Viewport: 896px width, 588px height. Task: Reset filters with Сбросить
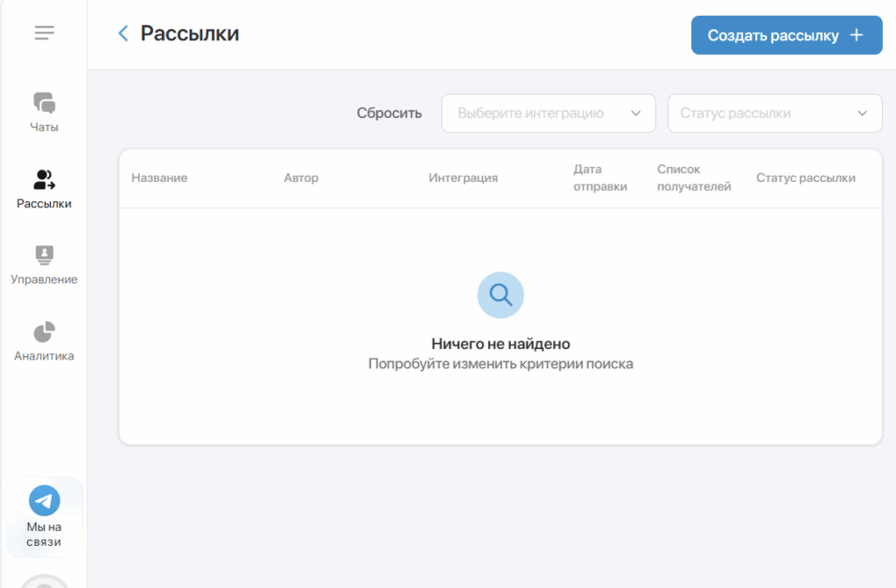(x=389, y=113)
